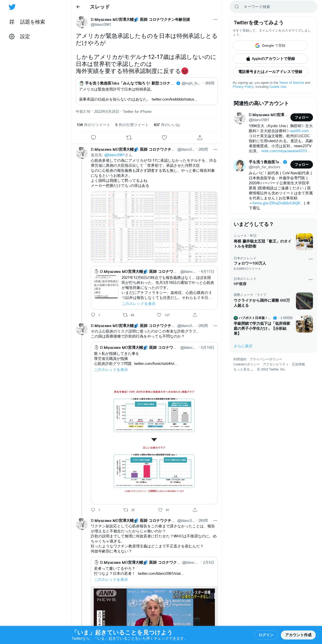Click さらに表示 under trends
Screen dimensions: 322x644
click(x=243, y=346)
